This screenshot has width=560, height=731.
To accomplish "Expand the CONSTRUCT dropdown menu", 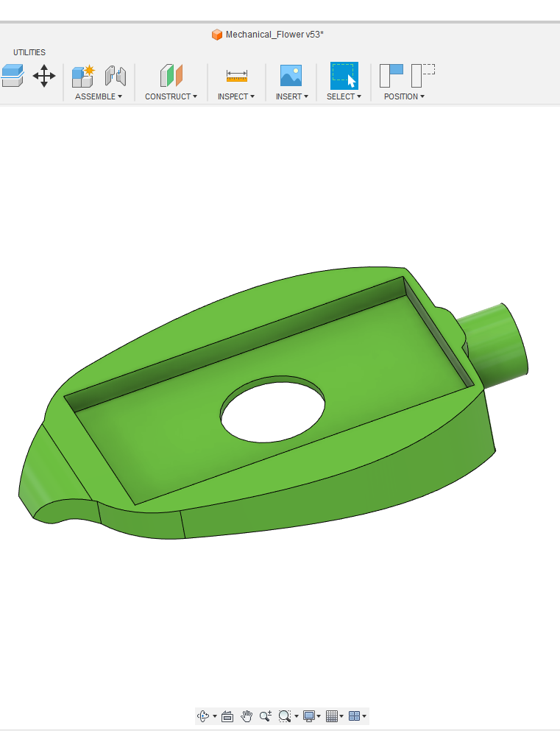I will coord(171,96).
